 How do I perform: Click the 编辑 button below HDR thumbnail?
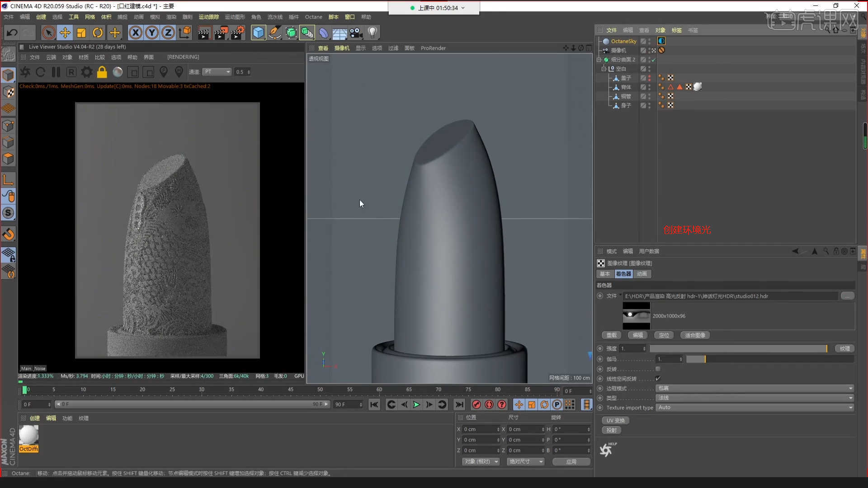click(638, 335)
